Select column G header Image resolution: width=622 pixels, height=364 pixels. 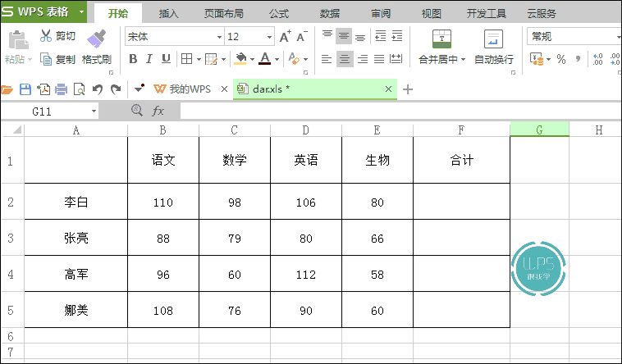(x=539, y=130)
